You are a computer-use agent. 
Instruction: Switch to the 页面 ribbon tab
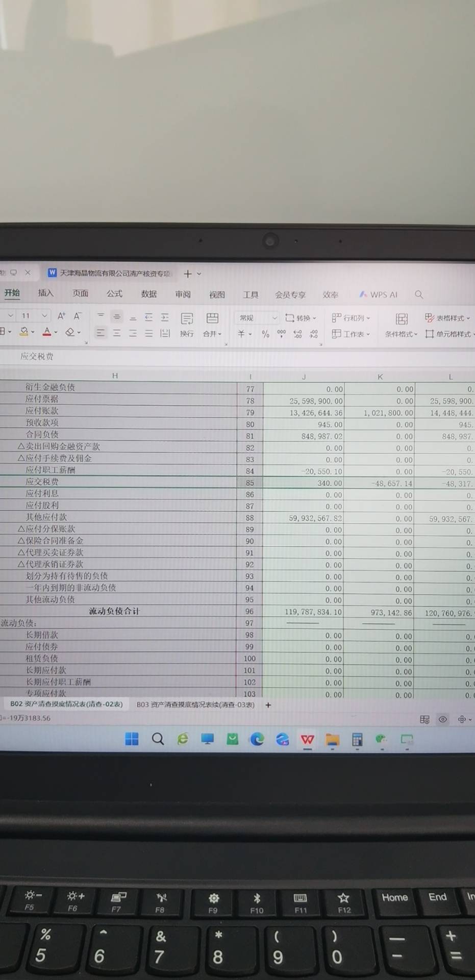point(80,293)
